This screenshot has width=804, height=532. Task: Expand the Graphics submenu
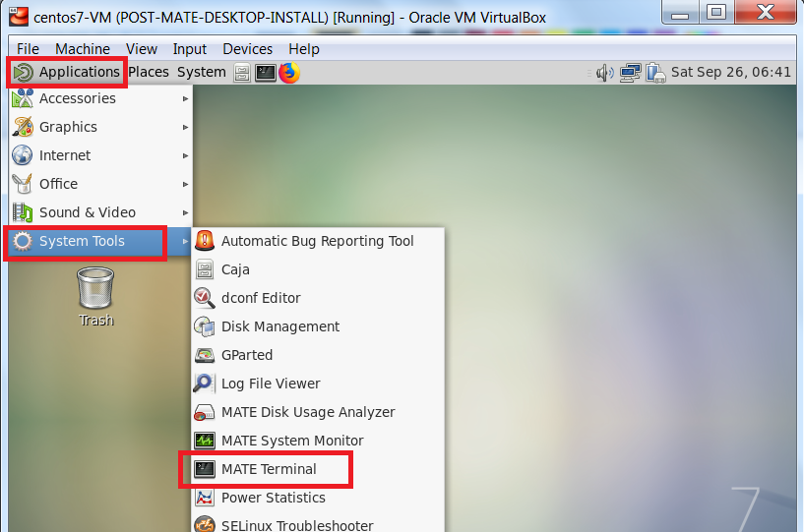tap(68, 127)
